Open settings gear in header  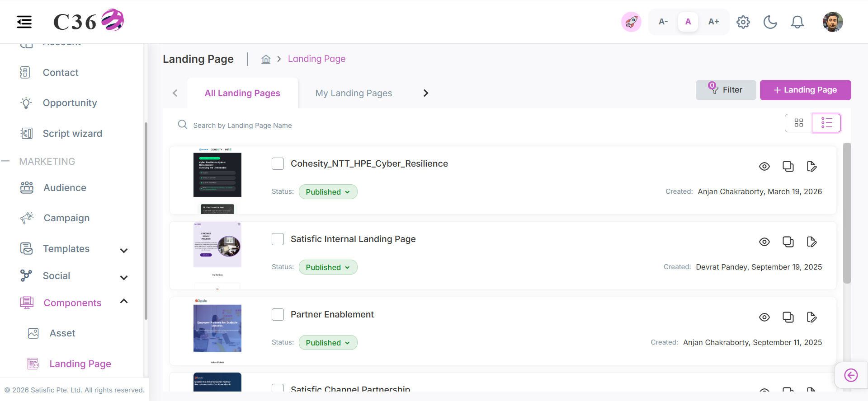tap(743, 22)
